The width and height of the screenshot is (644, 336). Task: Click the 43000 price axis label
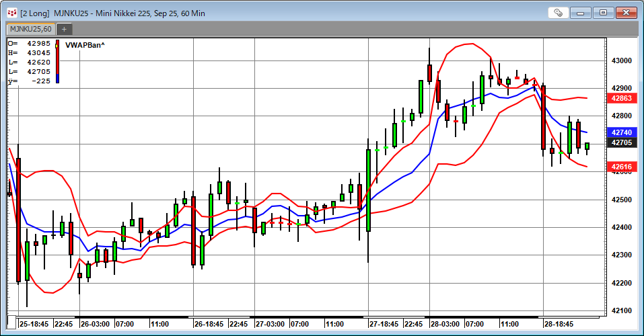pyautogui.click(x=621, y=60)
